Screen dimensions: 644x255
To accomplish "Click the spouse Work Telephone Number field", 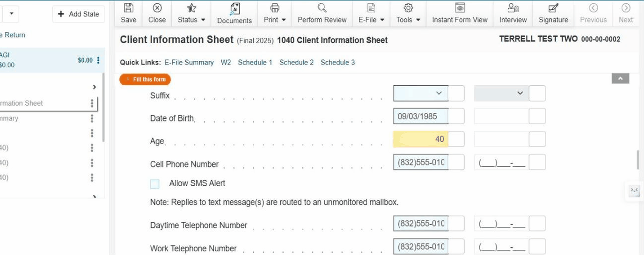I will [x=501, y=246].
